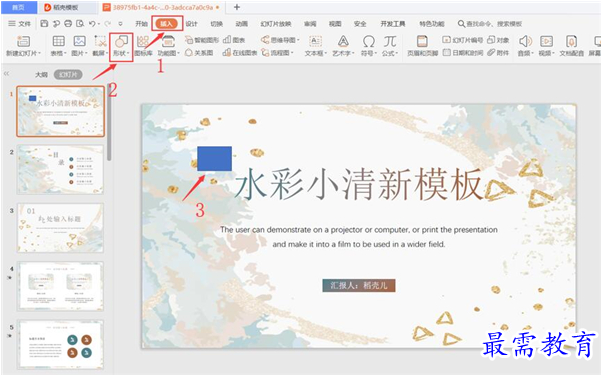Insert Slide Number (幻灯片编号)
Screen dimensions: 604x376
pyautogui.click(x=462, y=40)
